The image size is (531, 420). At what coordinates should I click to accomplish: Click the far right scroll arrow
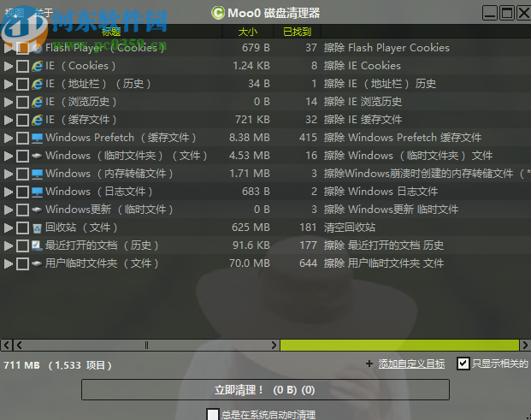(525, 345)
